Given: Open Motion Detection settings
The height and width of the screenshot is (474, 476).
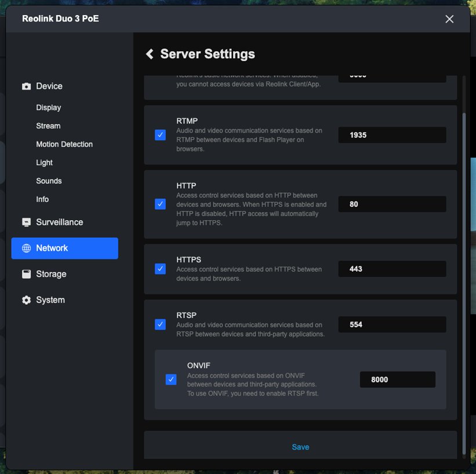Looking at the screenshot, I should [x=64, y=144].
